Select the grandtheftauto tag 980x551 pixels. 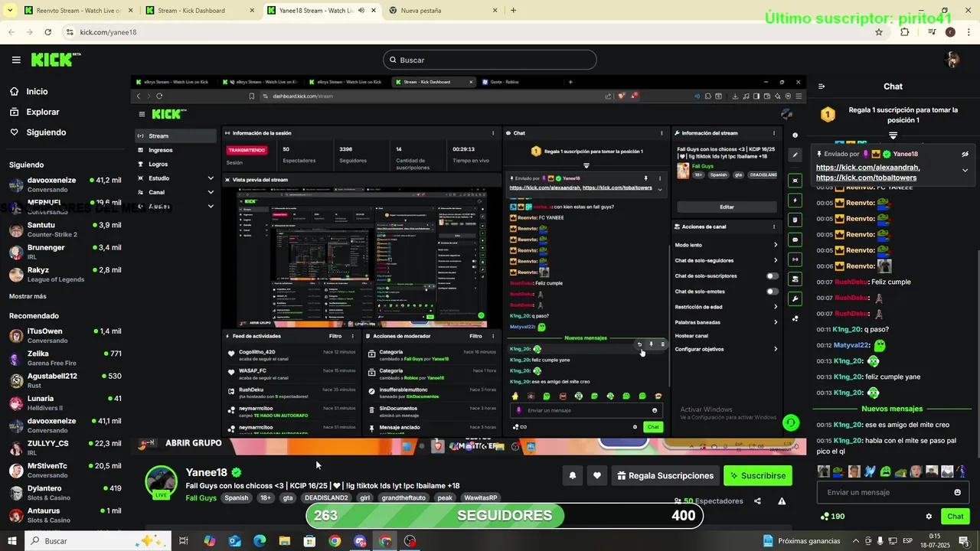click(x=403, y=497)
